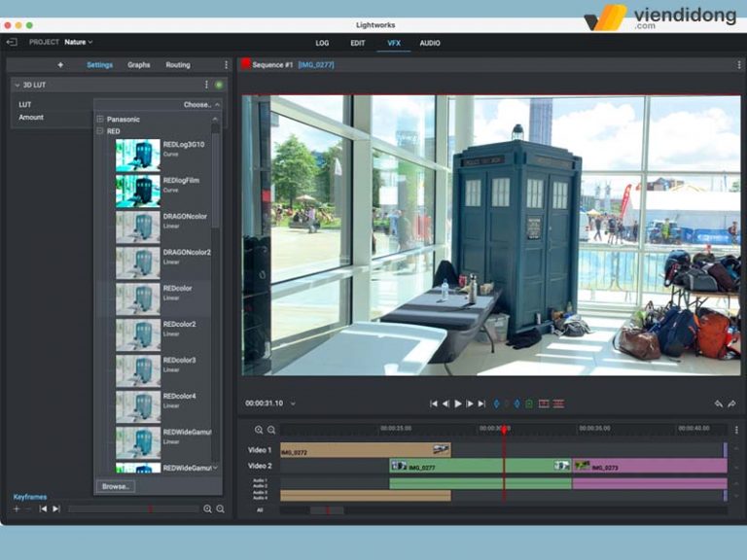Switch to the LOG tab
This screenshot has height=560, width=747.
coord(322,43)
